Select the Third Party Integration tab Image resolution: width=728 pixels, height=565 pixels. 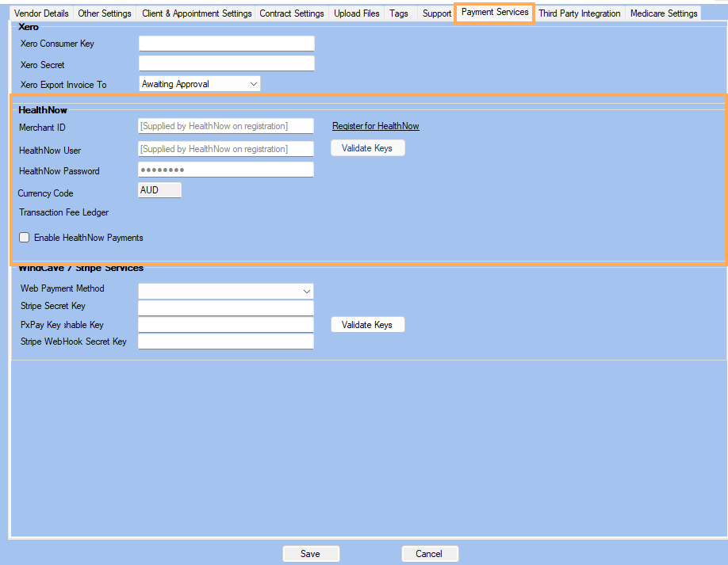point(580,13)
